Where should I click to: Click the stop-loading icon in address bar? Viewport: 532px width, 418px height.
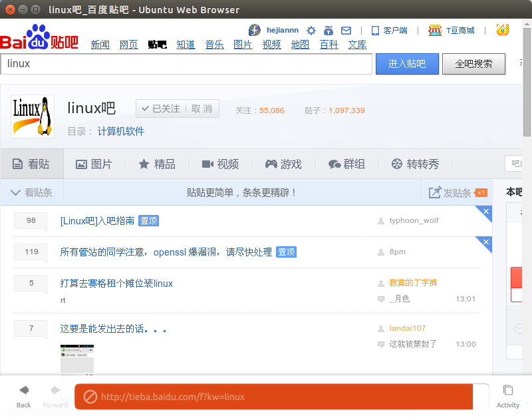click(x=90, y=397)
